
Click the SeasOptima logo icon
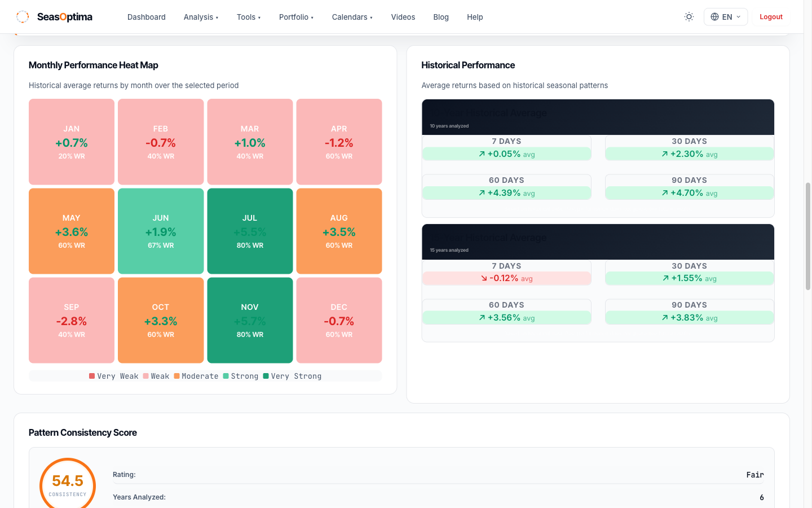point(23,17)
